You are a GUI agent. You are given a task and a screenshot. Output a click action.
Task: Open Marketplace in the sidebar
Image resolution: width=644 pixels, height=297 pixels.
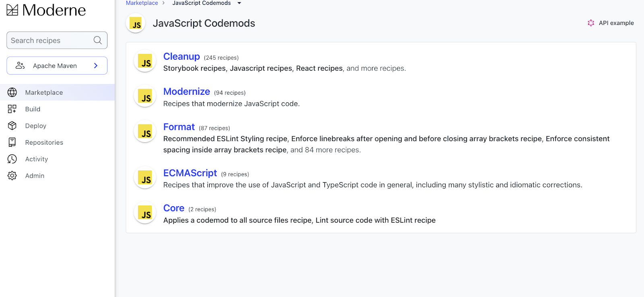(57, 92)
